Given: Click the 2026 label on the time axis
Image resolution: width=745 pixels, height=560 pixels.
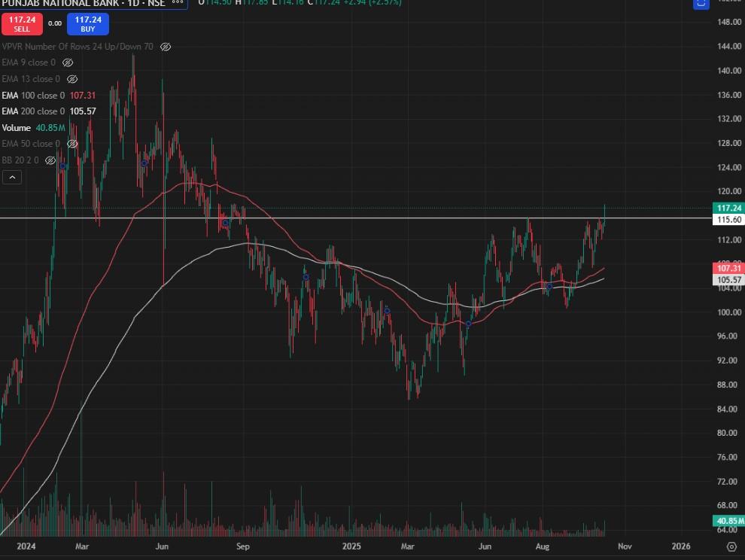Looking at the screenshot, I should coord(681,546).
